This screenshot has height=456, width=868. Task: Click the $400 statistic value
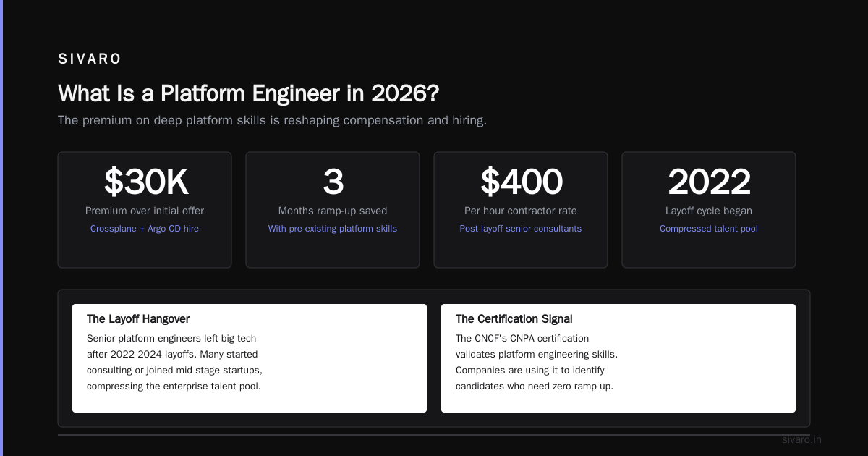pyautogui.click(x=521, y=182)
